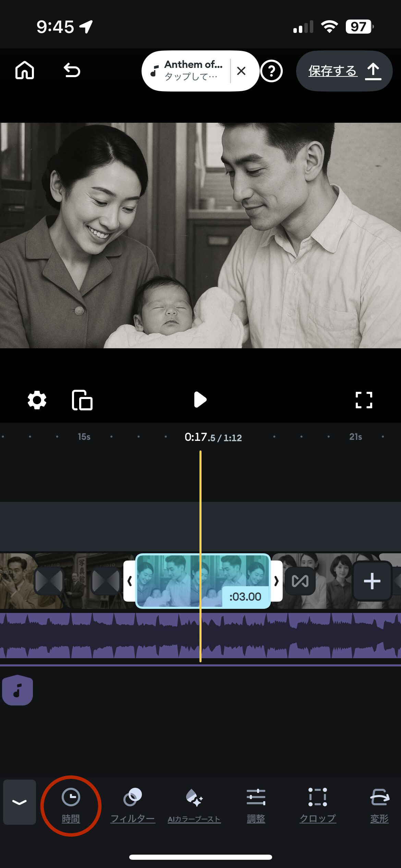
Task: Collapse the bottom editing toolbar
Action: coord(20,802)
